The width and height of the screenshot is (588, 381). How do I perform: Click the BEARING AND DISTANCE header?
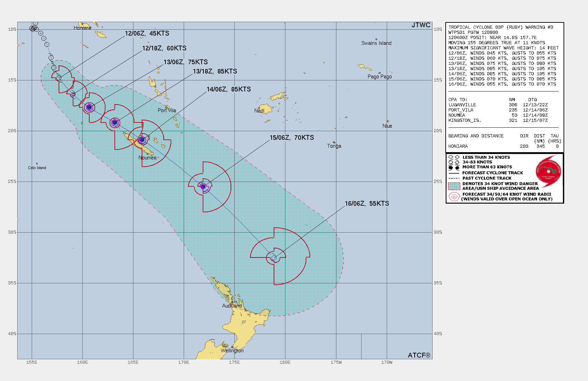pos(476,136)
